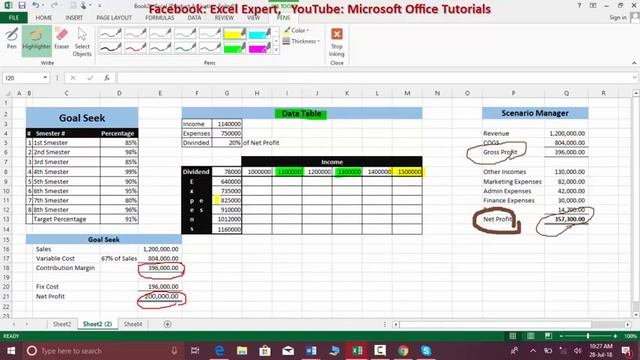Open the FILE tab

pyautogui.click(x=13, y=18)
